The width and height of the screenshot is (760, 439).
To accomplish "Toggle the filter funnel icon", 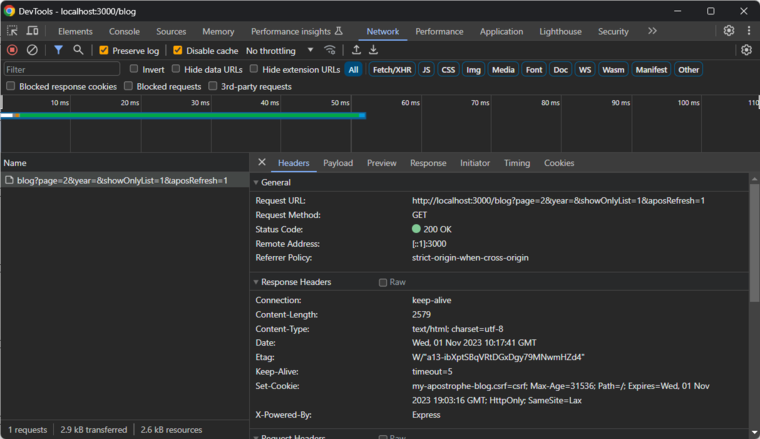I will click(58, 50).
